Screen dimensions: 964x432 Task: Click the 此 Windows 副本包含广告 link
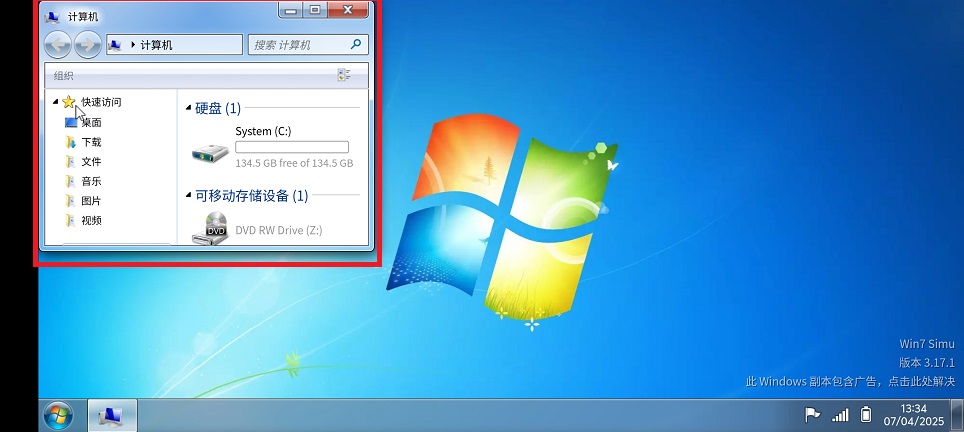[x=850, y=382]
